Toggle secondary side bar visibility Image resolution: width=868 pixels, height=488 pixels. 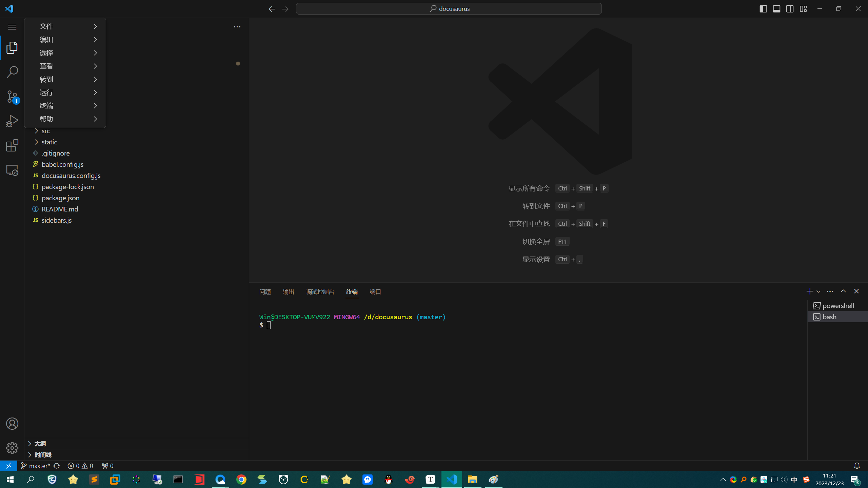pyautogui.click(x=790, y=9)
